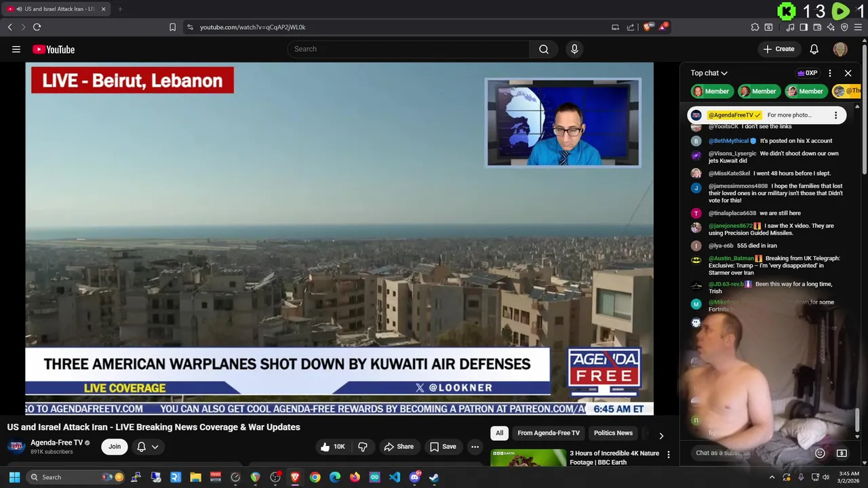The width and height of the screenshot is (868, 488).
Task: Select the Politics News chip
Action: tap(613, 433)
